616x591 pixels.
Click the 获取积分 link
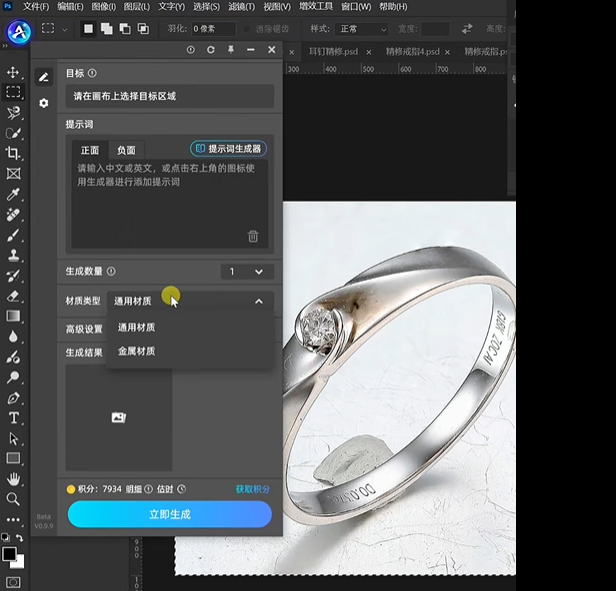pyautogui.click(x=253, y=489)
